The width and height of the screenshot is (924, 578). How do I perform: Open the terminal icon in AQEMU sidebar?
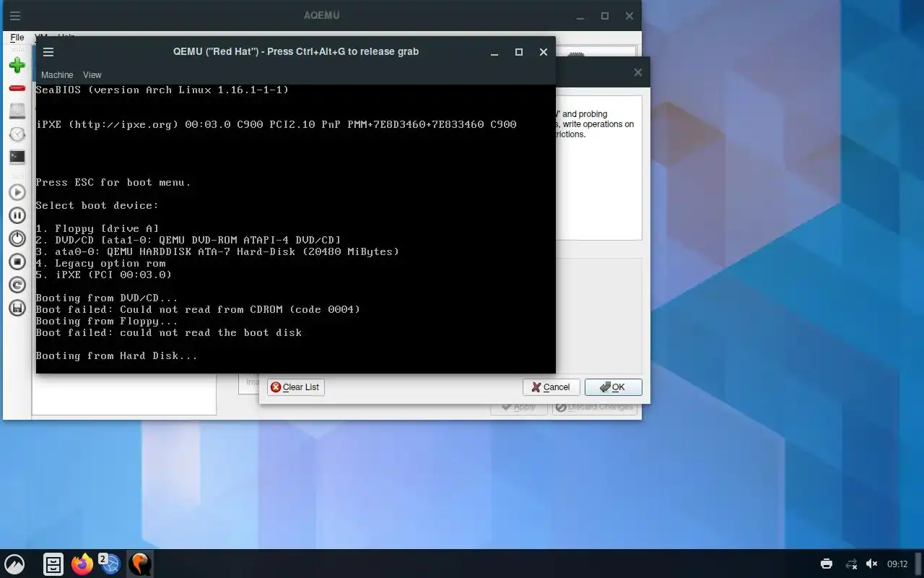[x=17, y=157]
